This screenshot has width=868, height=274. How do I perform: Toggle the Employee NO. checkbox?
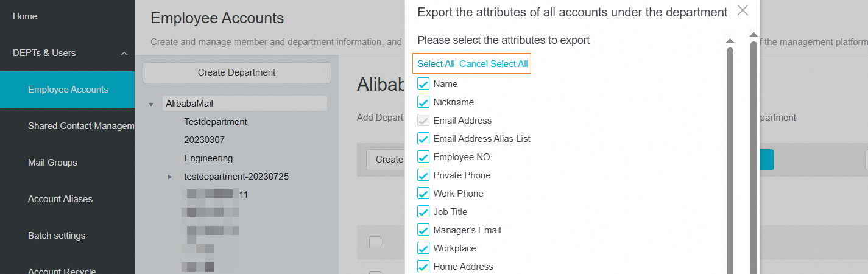click(x=423, y=157)
